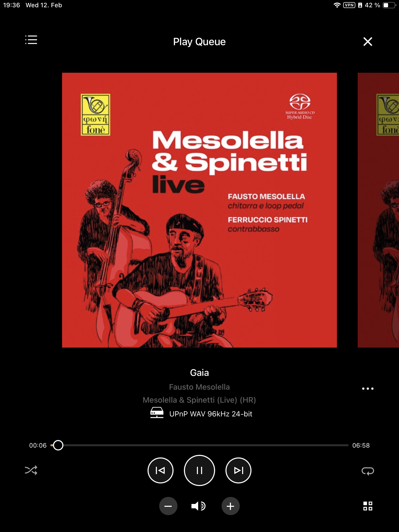Image resolution: width=399 pixels, height=532 pixels.
Task: Skip to the previous track
Action: [x=160, y=470]
